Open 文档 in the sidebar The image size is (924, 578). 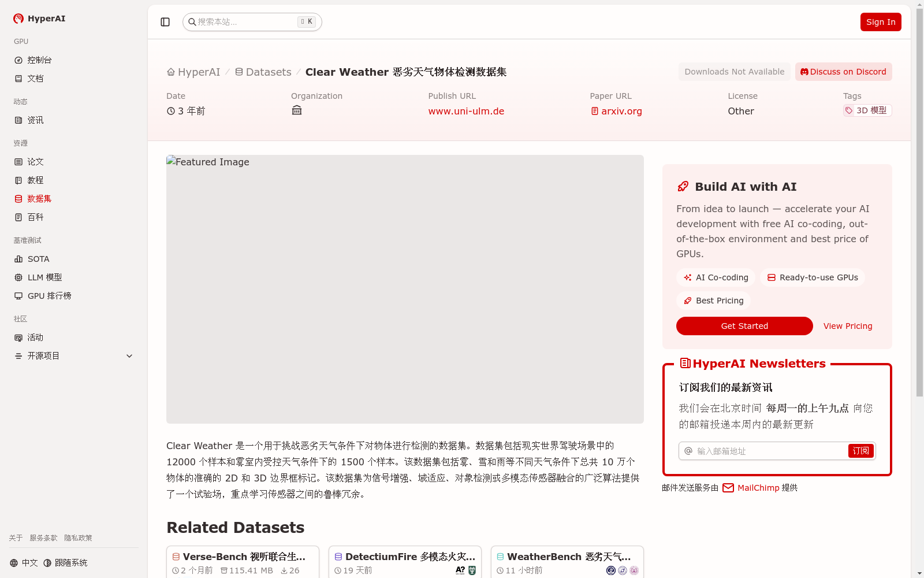[74, 79]
